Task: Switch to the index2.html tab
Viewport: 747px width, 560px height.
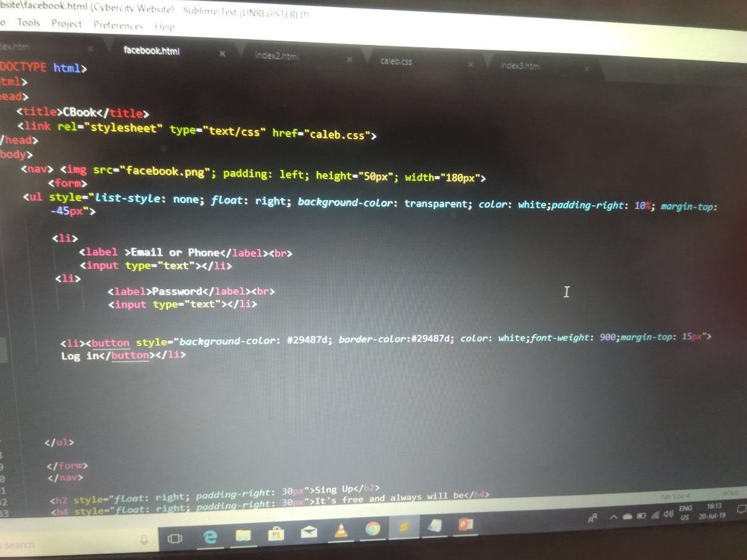Action: [x=277, y=56]
